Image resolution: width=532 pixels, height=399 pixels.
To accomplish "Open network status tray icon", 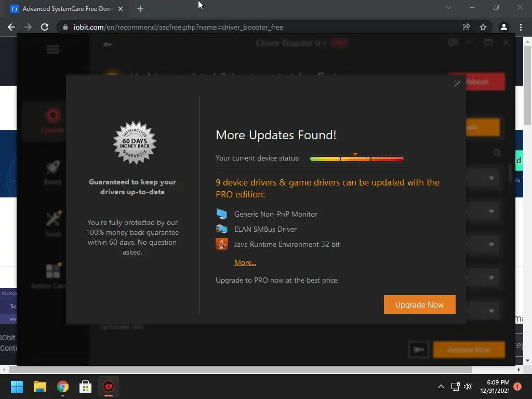I will click(455, 387).
